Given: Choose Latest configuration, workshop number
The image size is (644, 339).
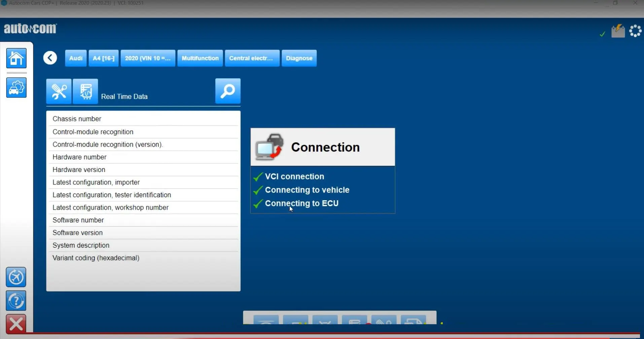Looking at the screenshot, I should (x=143, y=207).
